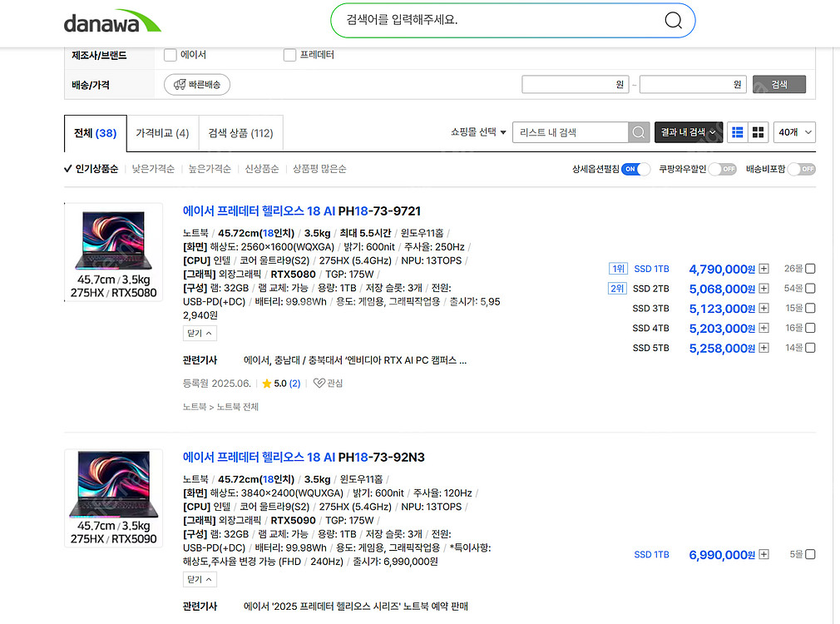The image size is (840, 624).
Task: Check the compare box for SSD 1TB 26몰
Action: pos(810,269)
